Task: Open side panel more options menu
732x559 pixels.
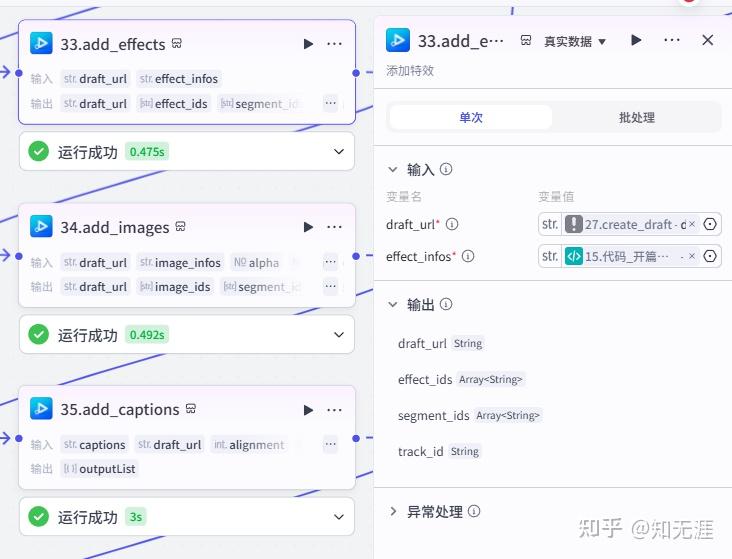Action: tap(672, 40)
